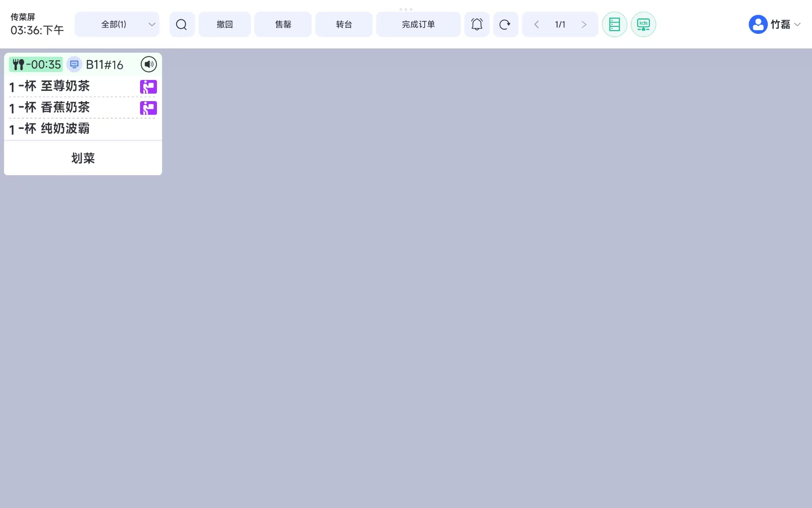
Task: Click the three-dot handle at top center
Action: tap(406, 9)
